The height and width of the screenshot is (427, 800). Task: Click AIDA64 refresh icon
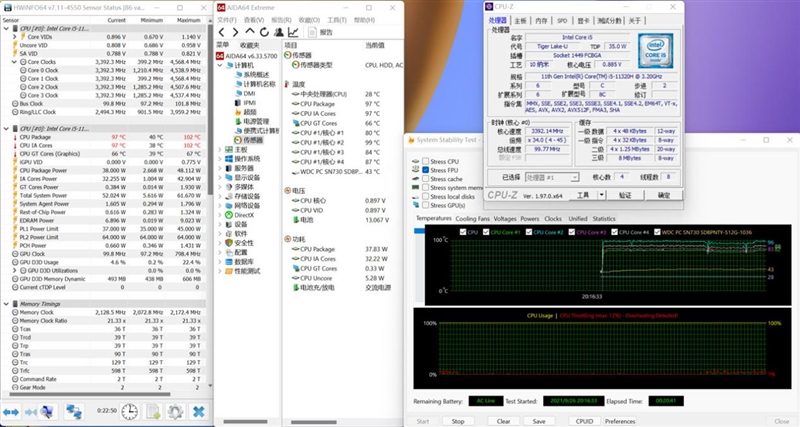coord(264,32)
